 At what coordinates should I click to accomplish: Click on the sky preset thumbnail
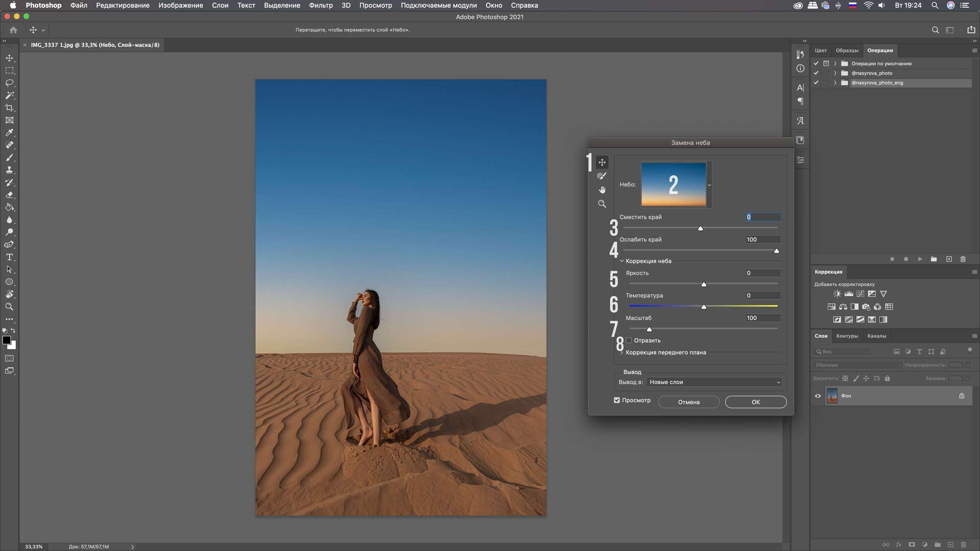[674, 184]
